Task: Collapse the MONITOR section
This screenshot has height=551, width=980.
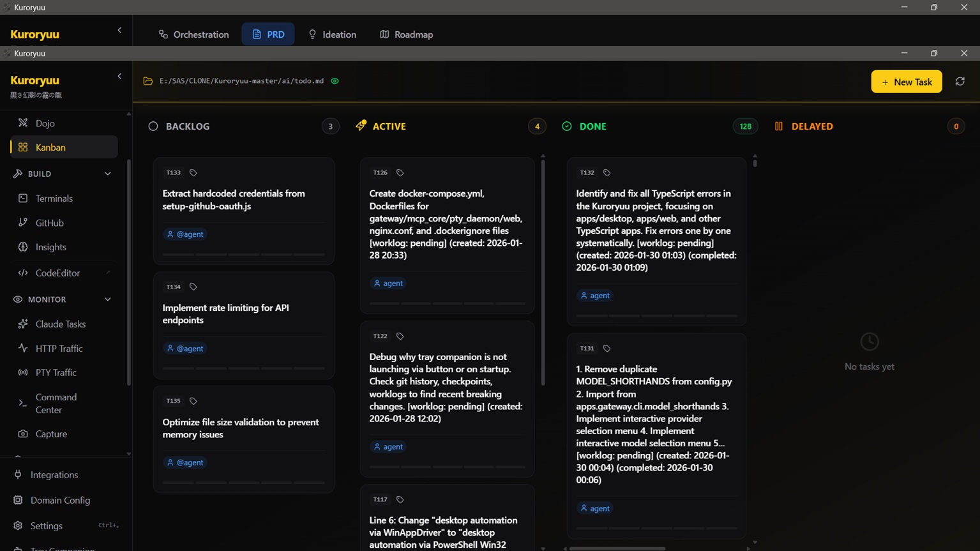Action: pos(107,299)
